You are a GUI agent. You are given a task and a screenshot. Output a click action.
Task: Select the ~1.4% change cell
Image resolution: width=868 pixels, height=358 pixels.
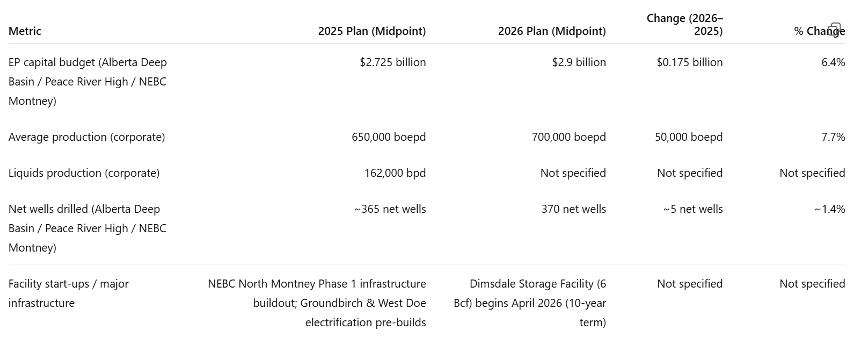(830, 209)
